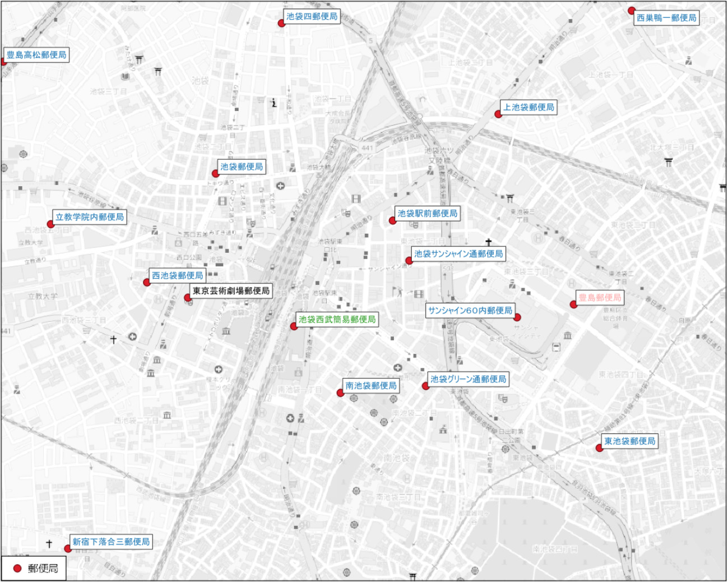Click the サンシャイン60内郵便局 red marker

point(517,317)
